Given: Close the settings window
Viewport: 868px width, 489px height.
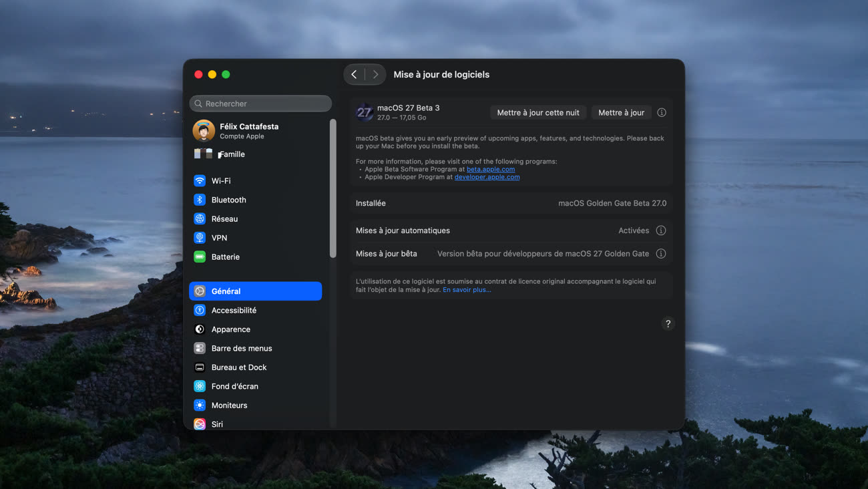Looking at the screenshot, I should coord(198,75).
